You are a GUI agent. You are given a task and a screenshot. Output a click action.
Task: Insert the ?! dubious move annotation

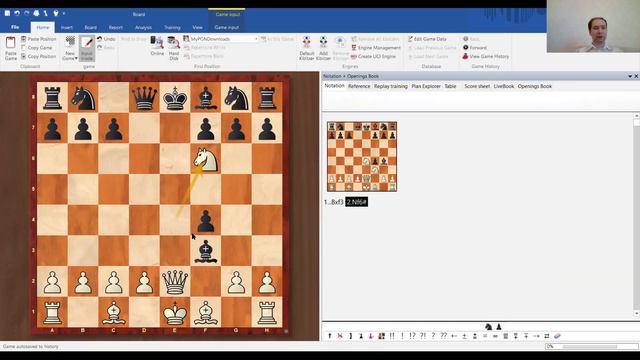(423, 336)
